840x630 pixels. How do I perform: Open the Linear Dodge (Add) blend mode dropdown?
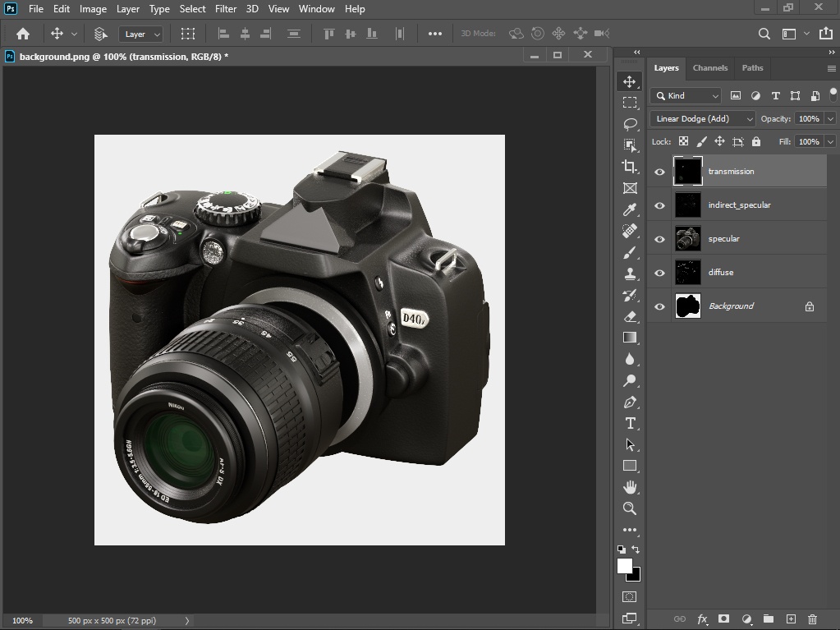pos(702,119)
